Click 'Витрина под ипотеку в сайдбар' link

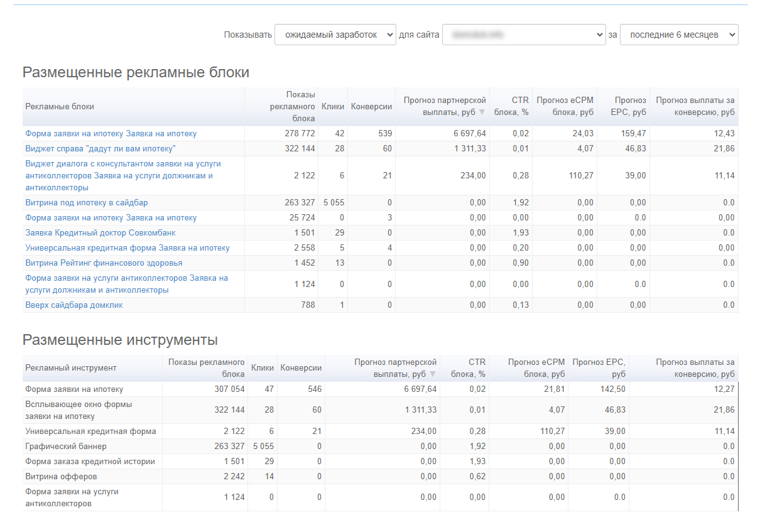pyautogui.click(x=87, y=203)
